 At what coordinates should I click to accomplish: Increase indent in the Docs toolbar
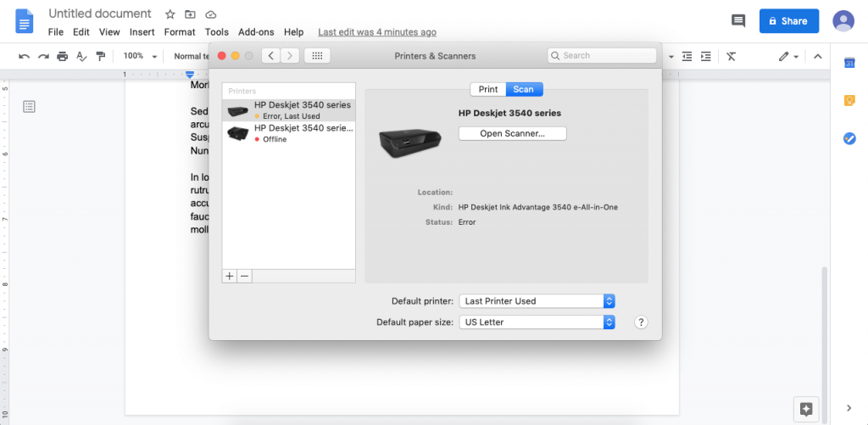[x=706, y=56]
